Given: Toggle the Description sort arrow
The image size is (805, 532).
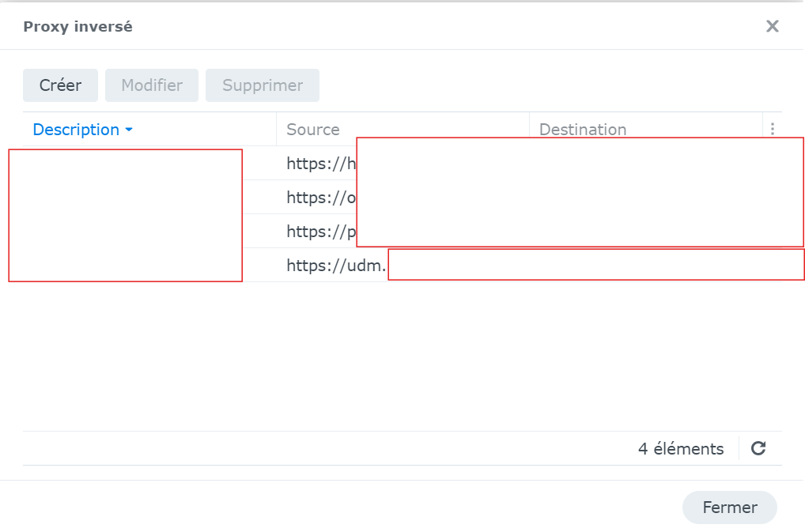Looking at the screenshot, I should point(129,130).
